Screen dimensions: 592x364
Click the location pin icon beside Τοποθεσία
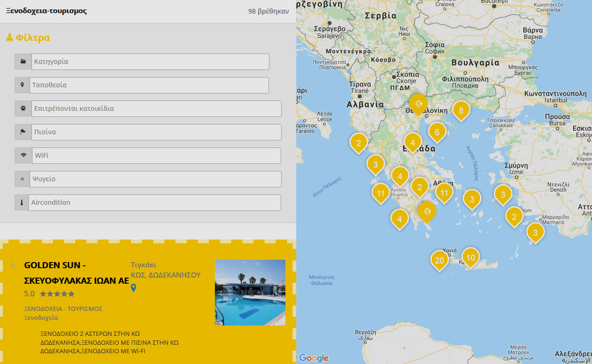(22, 85)
